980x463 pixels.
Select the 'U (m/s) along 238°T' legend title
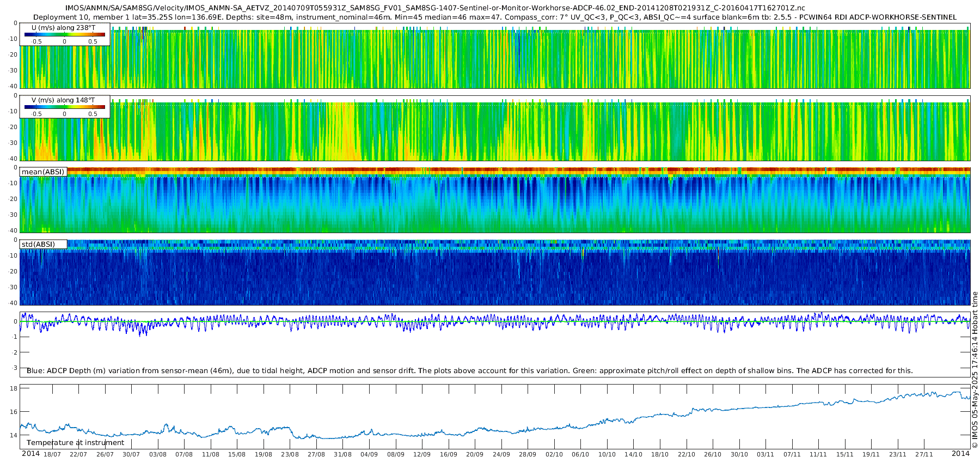pos(63,27)
